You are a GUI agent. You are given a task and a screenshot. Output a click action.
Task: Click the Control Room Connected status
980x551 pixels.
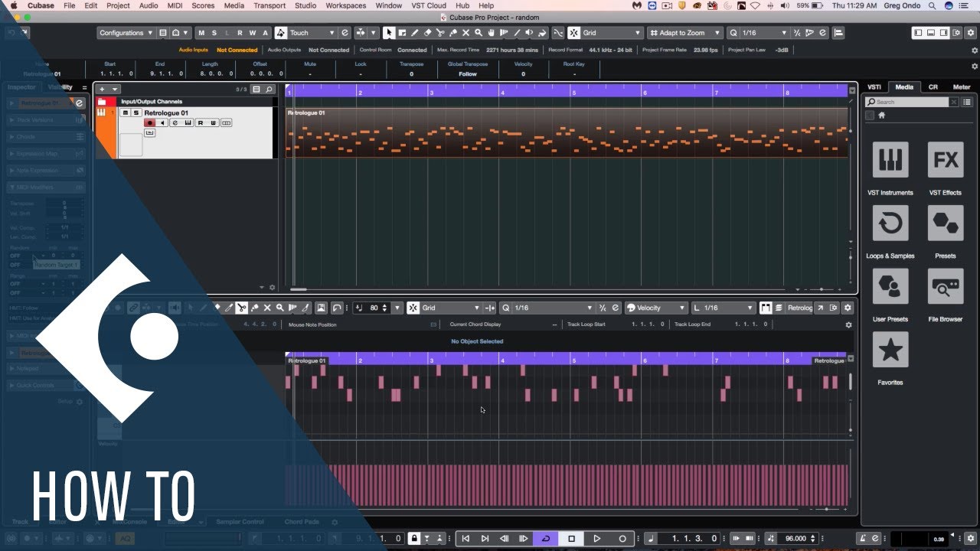click(412, 50)
